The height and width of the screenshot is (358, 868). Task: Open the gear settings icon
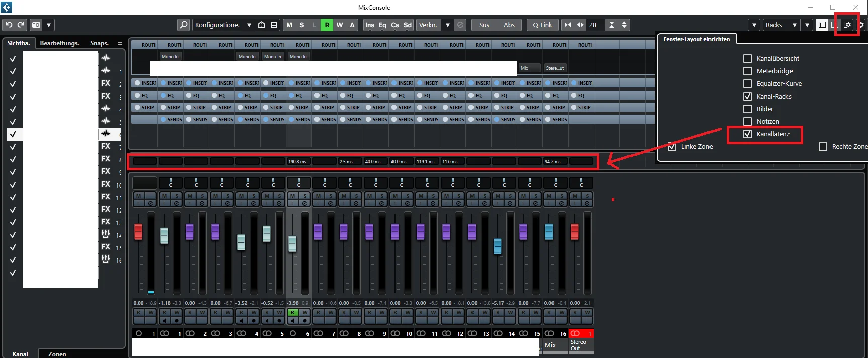(861, 25)
